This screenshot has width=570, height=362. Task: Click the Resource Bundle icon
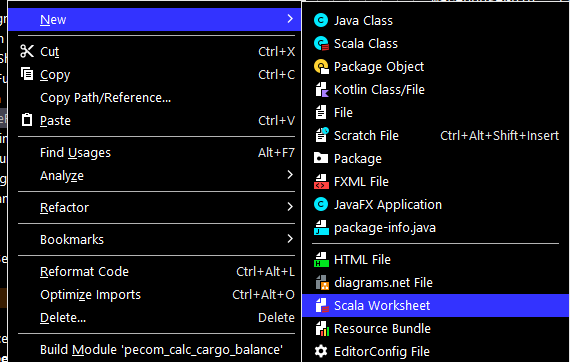[322, 329]
